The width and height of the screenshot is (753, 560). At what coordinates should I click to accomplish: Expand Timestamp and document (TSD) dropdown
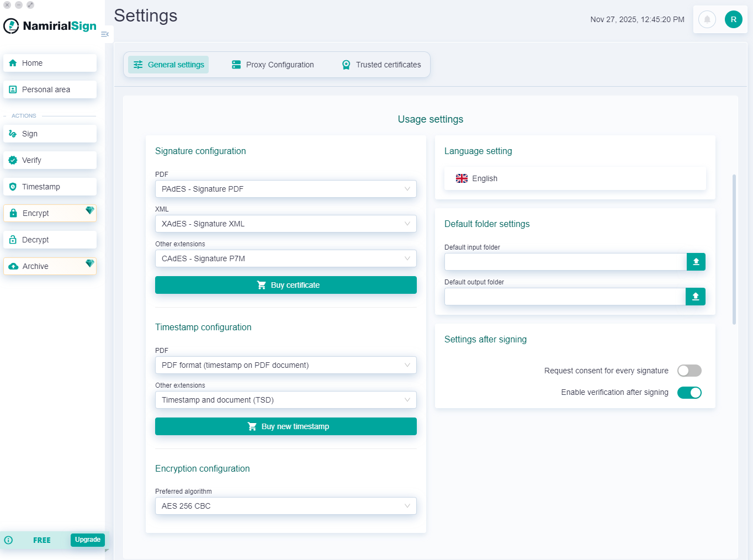[285, 400]
